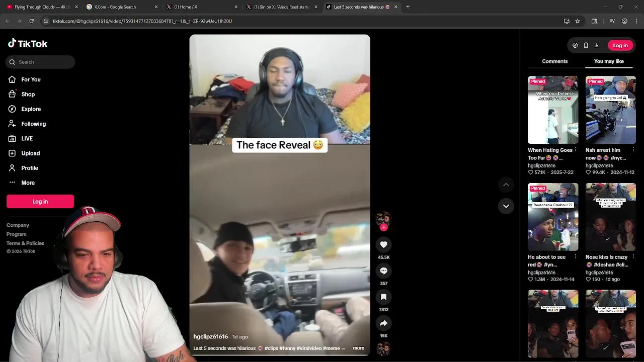Click the sidebar Log in button
Image resolution: width=644 pixels, height=362 pixels.
[40, 202]
